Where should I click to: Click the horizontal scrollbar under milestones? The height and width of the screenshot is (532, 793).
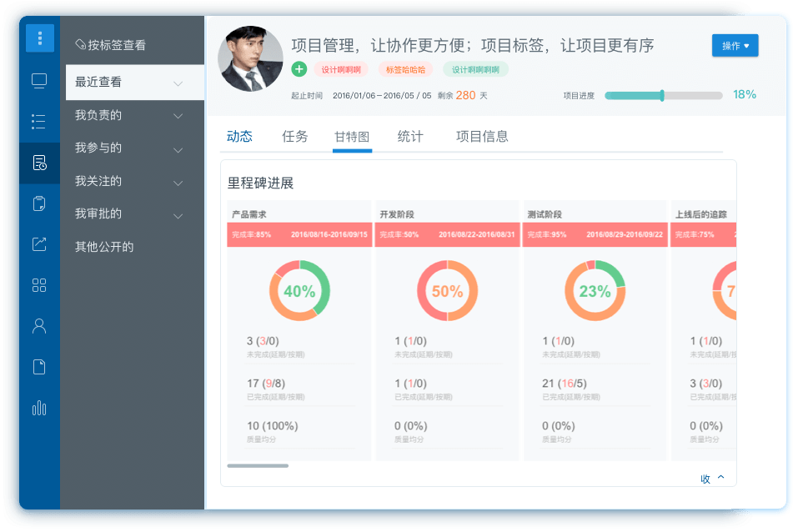258,466
